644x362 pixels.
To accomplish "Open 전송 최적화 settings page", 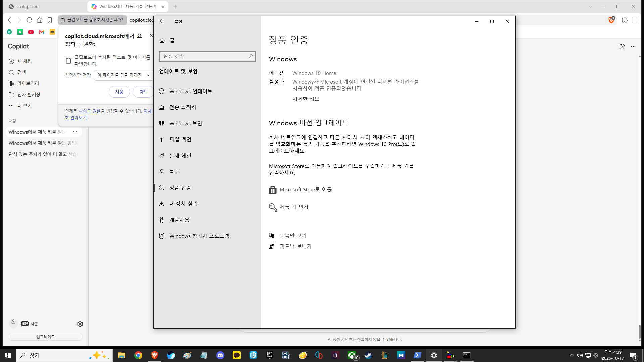I will [207, 107].
